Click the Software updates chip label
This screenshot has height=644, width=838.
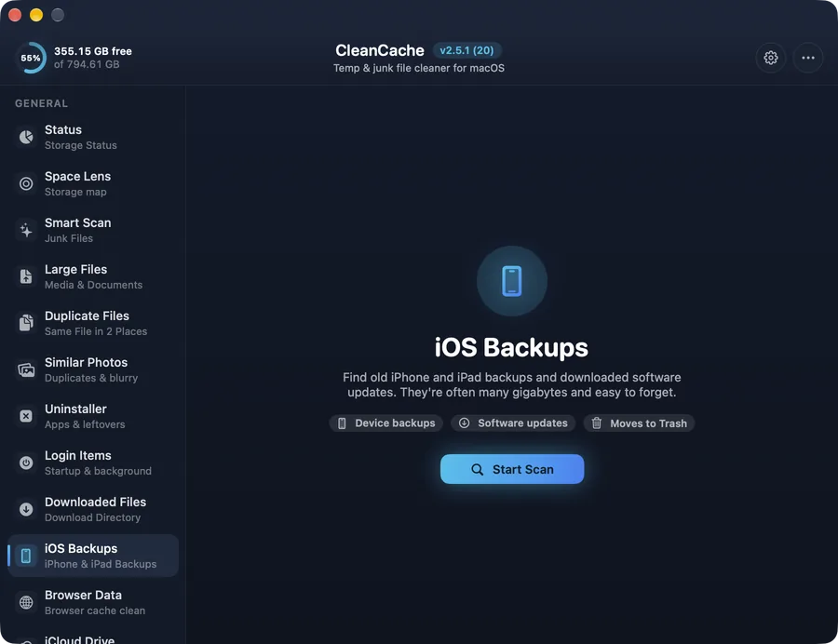(x=522, y=423)
